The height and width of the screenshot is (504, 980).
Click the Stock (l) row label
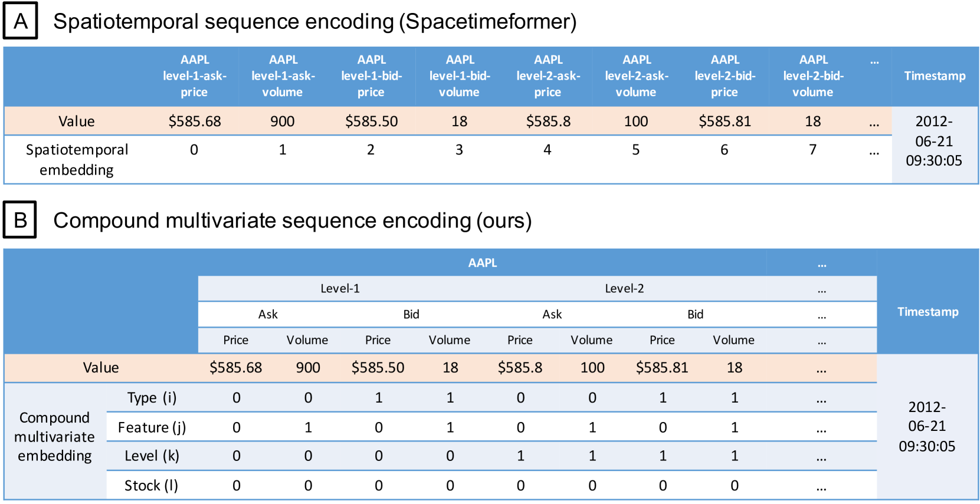coord(151,485)
